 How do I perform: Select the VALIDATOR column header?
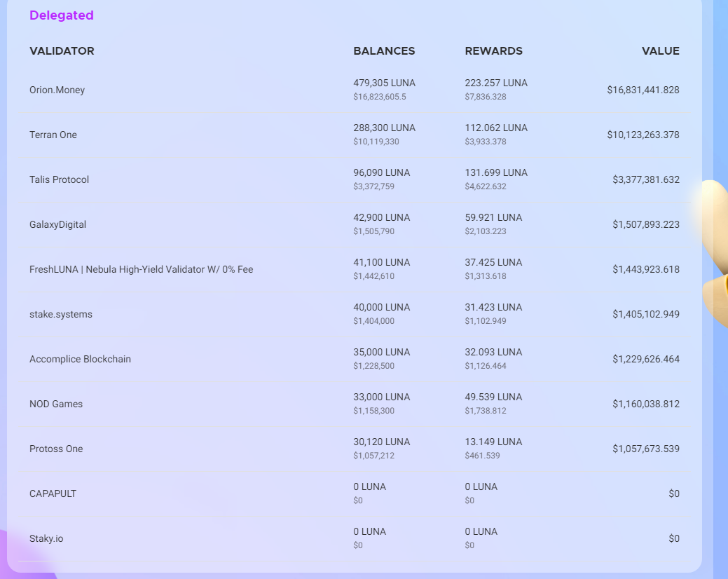62,51
